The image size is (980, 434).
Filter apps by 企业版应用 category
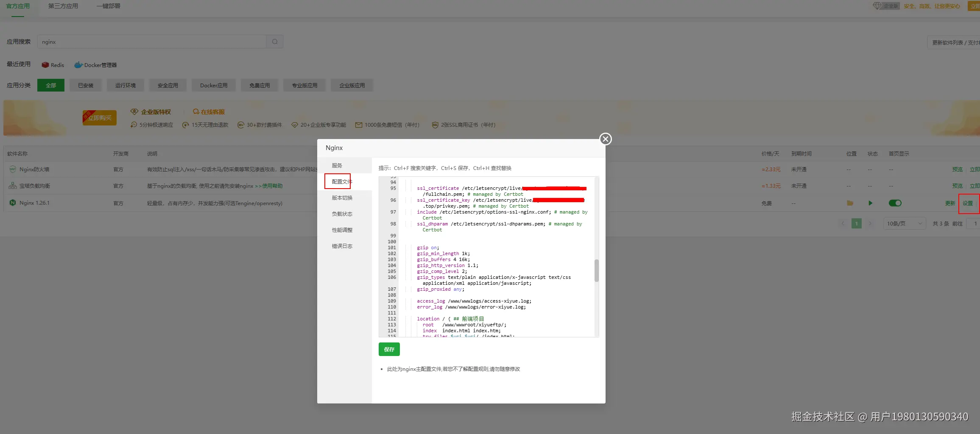click(352, 85)
